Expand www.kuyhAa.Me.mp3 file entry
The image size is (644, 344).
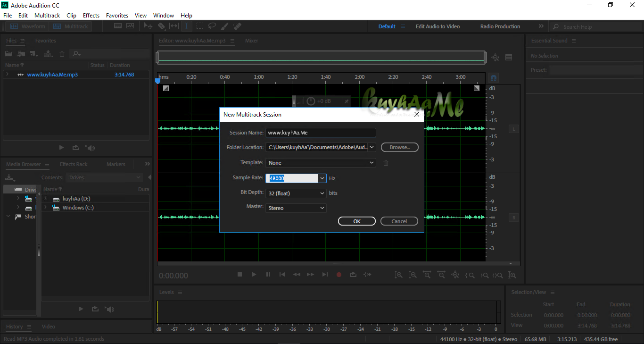[8, 75]
